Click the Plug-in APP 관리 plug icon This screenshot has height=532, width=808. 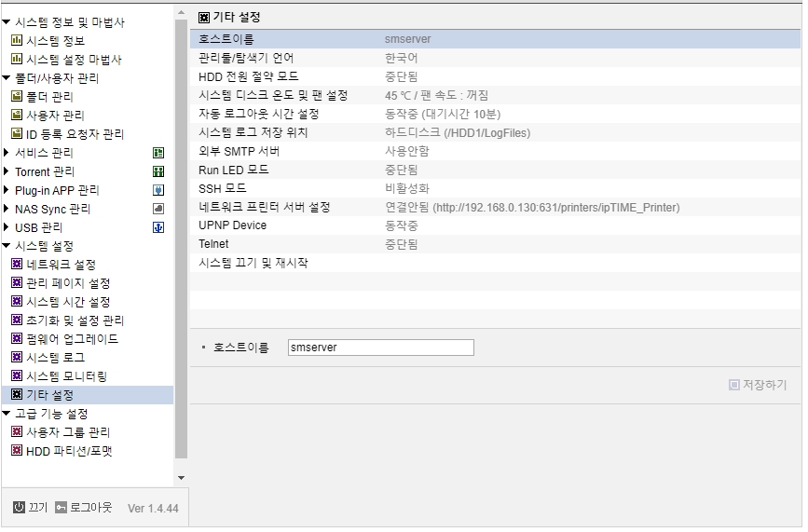click(x=158, y=191)
